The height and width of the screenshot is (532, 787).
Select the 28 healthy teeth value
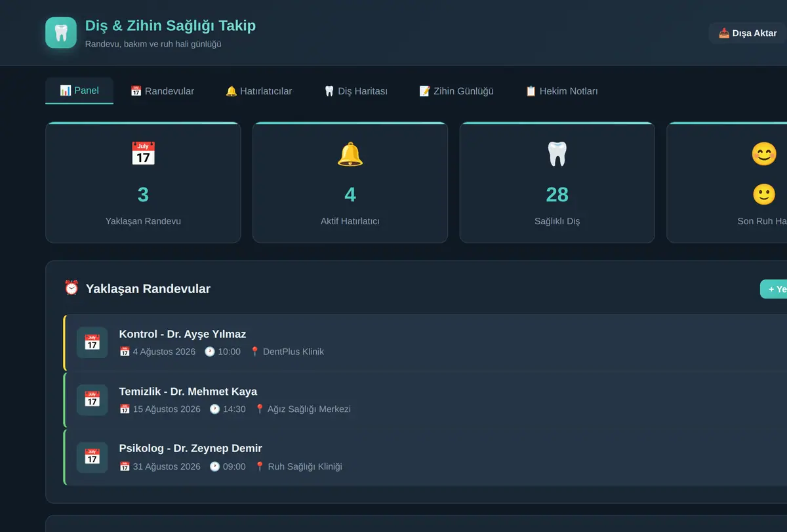coord(557,194)
